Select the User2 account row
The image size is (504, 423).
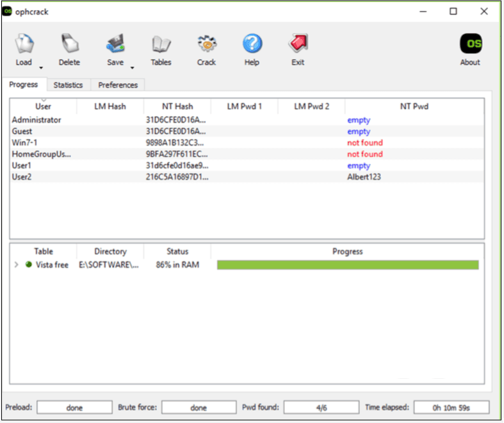[22, 177]
